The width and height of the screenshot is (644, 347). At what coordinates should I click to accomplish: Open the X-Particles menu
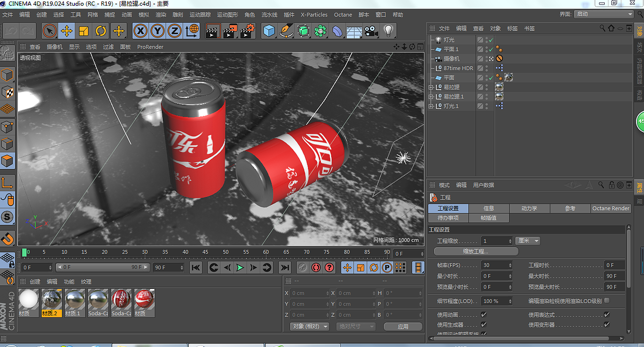pyautogui.click(x=314, y=15)
